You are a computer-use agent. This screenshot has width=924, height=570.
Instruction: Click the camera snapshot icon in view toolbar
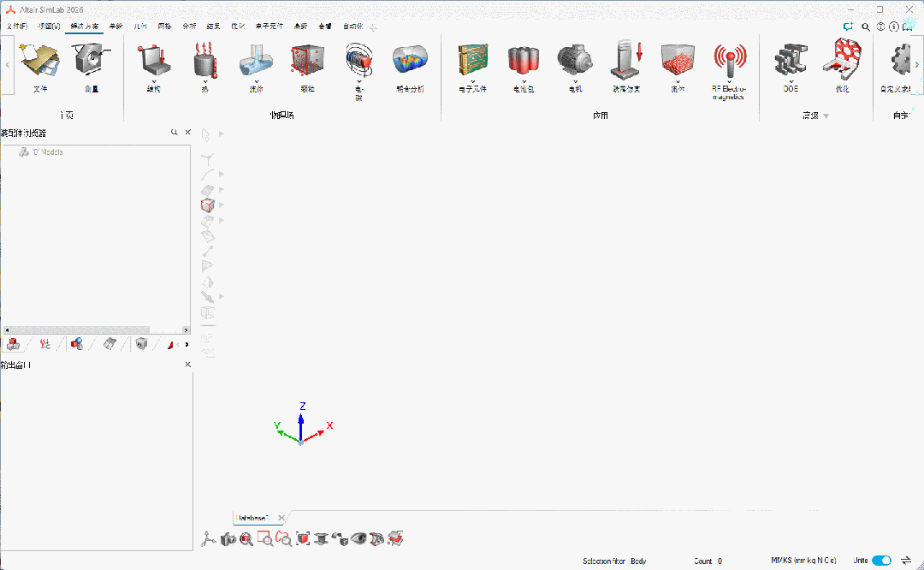(x=228, y=538)
